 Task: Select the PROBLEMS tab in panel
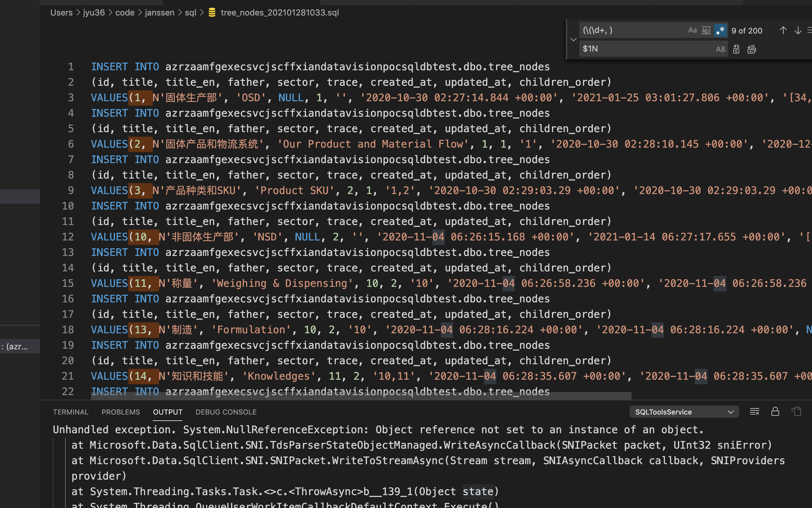(121, 412)
